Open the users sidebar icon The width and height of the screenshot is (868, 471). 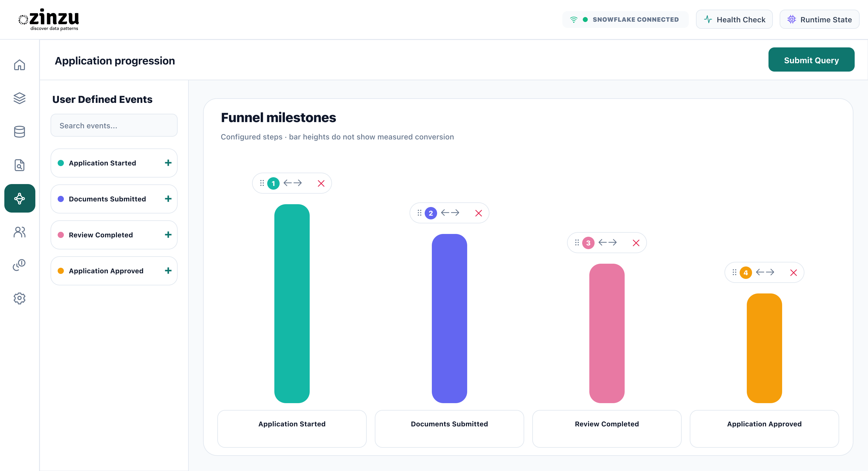pos(20,232)
